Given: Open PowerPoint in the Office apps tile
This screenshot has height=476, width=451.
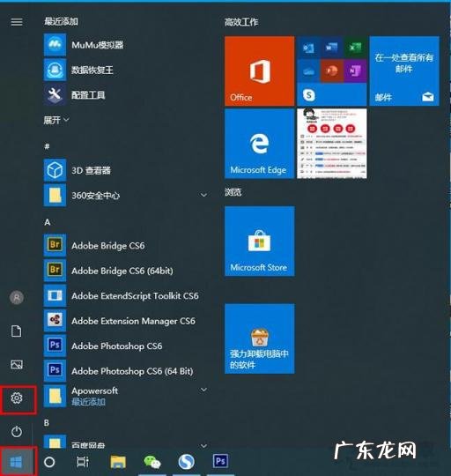Looking at the screenshot, I should tap(331, 71).
